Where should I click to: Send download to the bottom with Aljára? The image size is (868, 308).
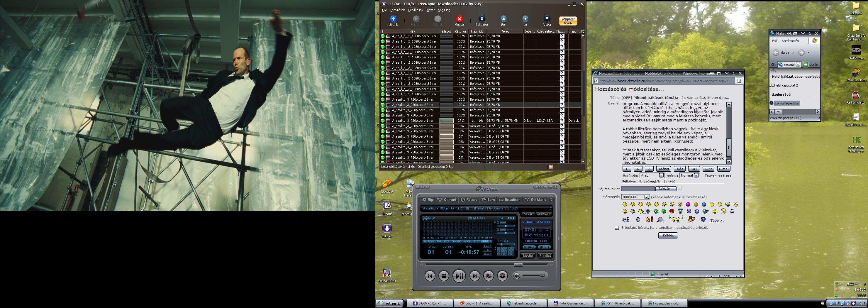pyautogui.click(x=547, y=21)
